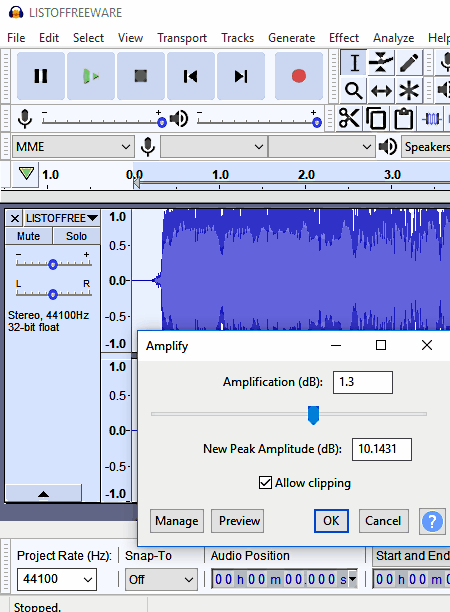Click the Amplification slider handle
This screenshot has width=450, height=612.
(313, 415)
